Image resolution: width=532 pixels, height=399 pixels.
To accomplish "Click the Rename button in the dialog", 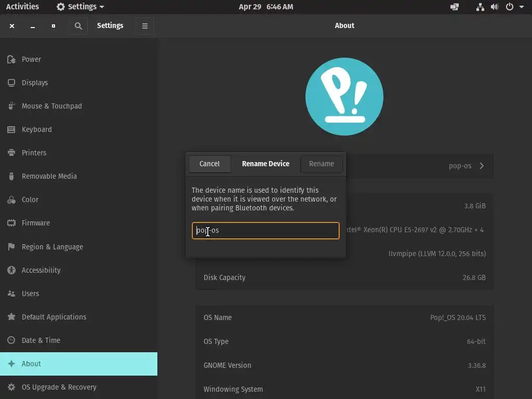I will point(321,164).
